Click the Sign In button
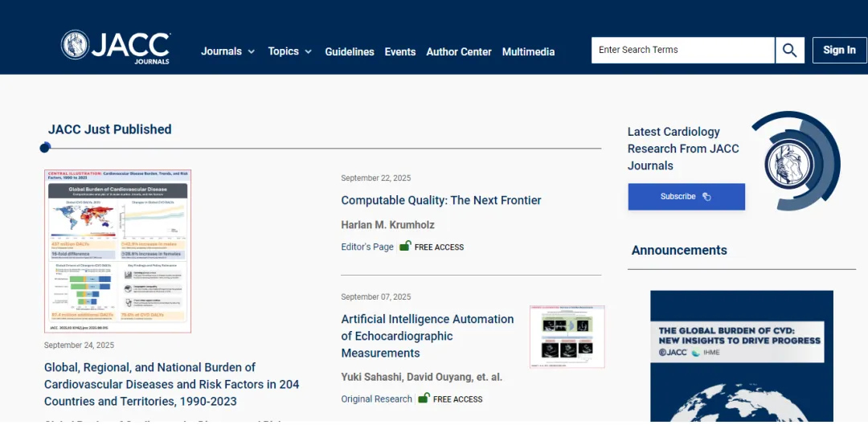 click(x=839, y=51)
